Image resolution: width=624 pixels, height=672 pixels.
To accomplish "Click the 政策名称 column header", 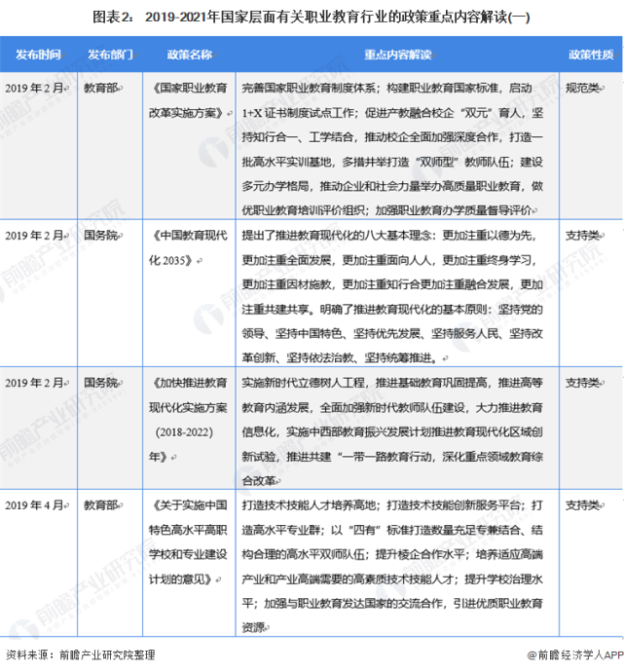I will click(x=190, y=55).
